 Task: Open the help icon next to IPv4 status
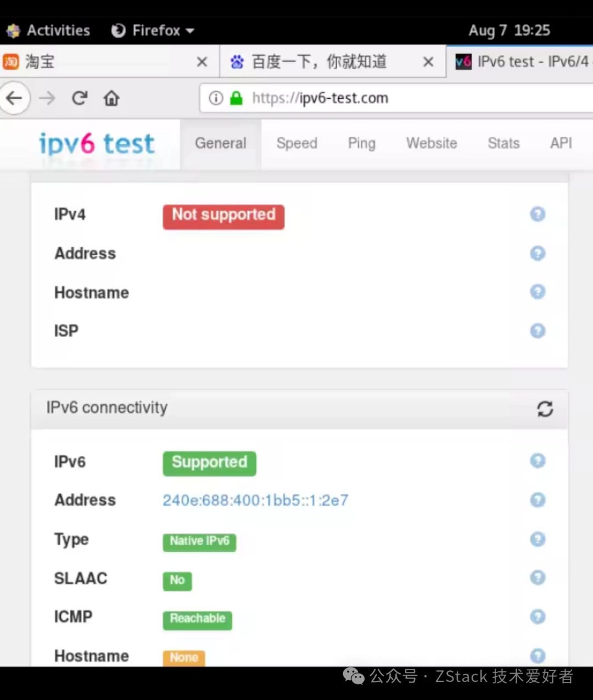(x=538, y=214)
